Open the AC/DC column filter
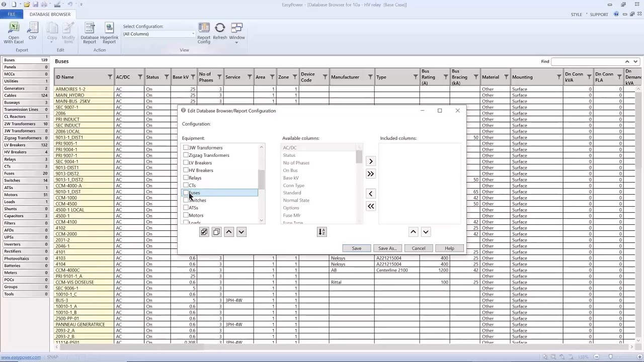The image size is (644, 362). (140, 77)
